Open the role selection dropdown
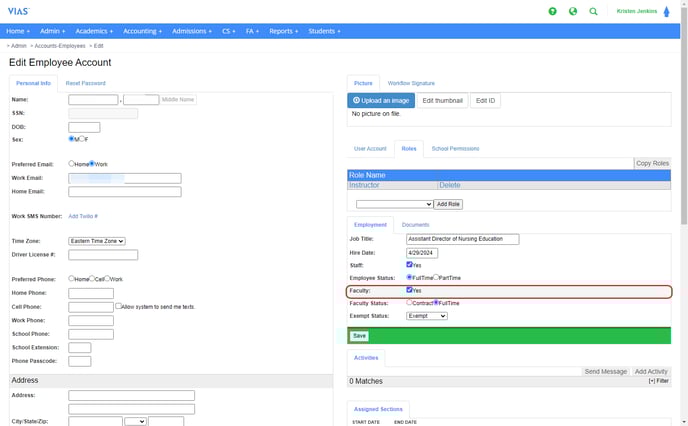Image resolution: width=688 pixels, height=426 pixels. coord(394,204)
